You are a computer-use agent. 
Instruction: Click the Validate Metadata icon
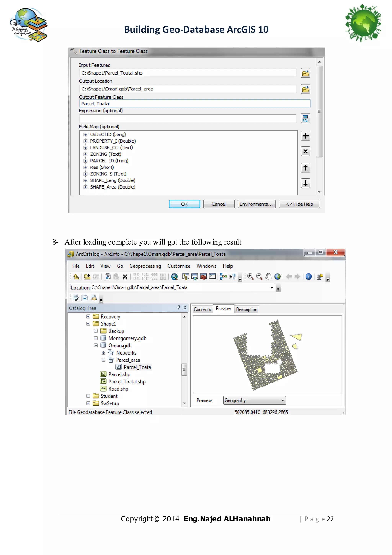[76, 298]
